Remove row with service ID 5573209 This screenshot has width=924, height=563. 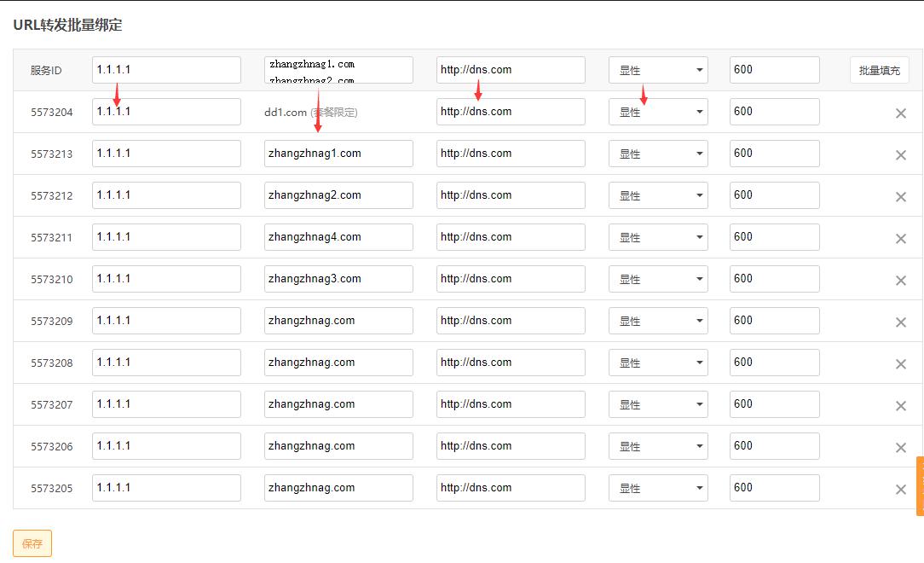pyautogui.click(x=900, y=322)
